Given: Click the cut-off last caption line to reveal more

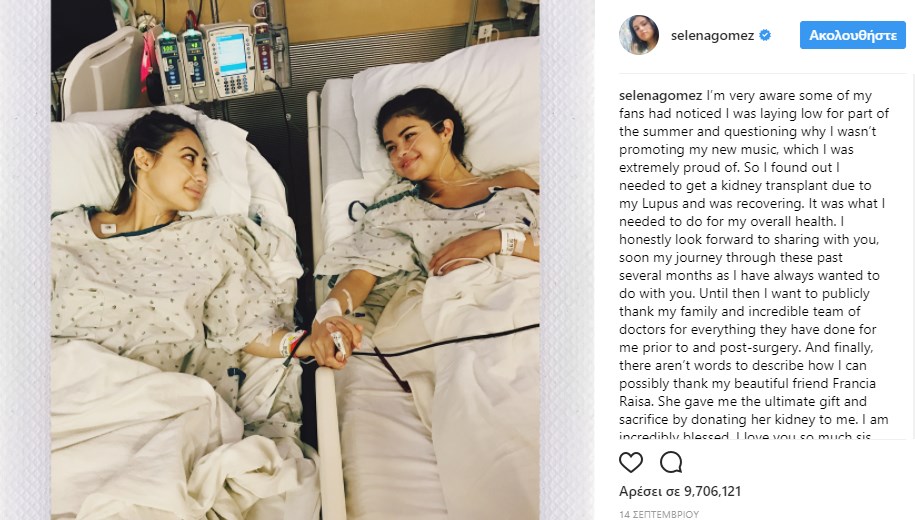Looking at the screenshot, I should pos(745,435).
